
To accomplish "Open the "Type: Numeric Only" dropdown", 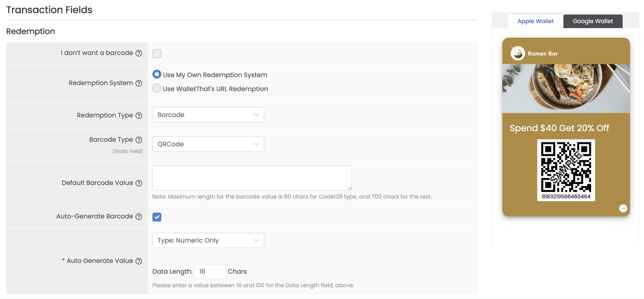I will (208, 240).
